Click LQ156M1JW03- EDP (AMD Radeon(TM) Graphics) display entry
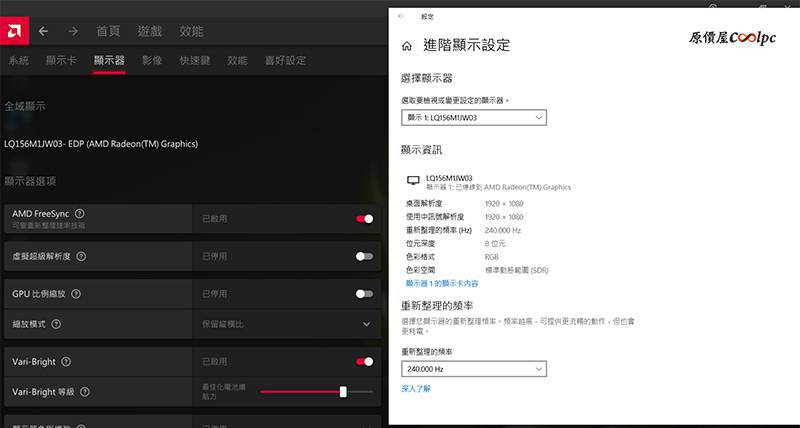800x428 pixels. tap(101, 144)
